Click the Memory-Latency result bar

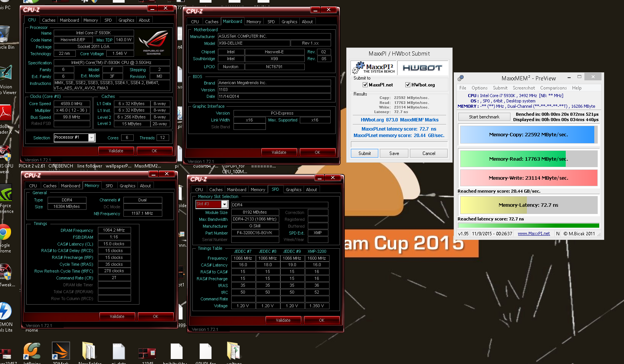[529, 205]
